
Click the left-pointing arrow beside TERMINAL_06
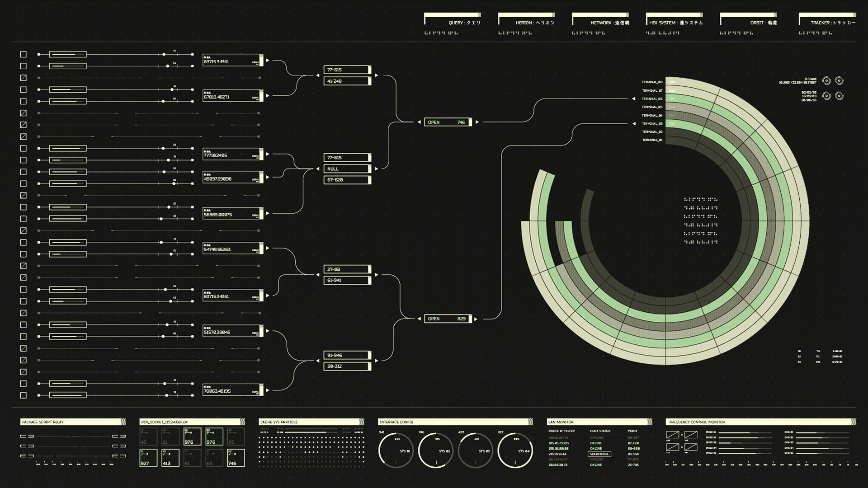tap(633, 99)
